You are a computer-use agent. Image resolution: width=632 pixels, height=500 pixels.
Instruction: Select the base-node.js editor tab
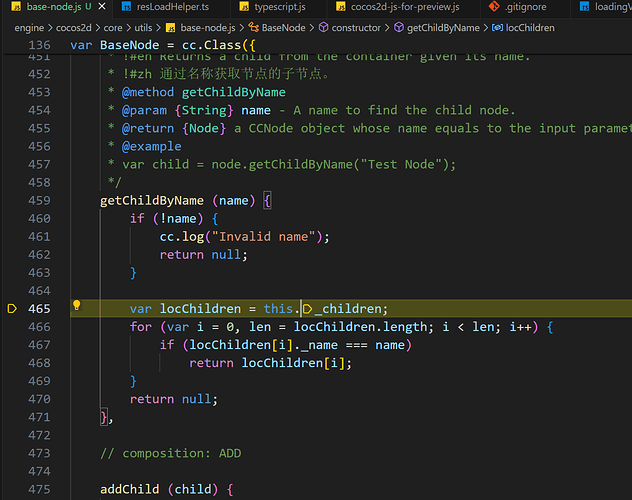coord(56,7)
